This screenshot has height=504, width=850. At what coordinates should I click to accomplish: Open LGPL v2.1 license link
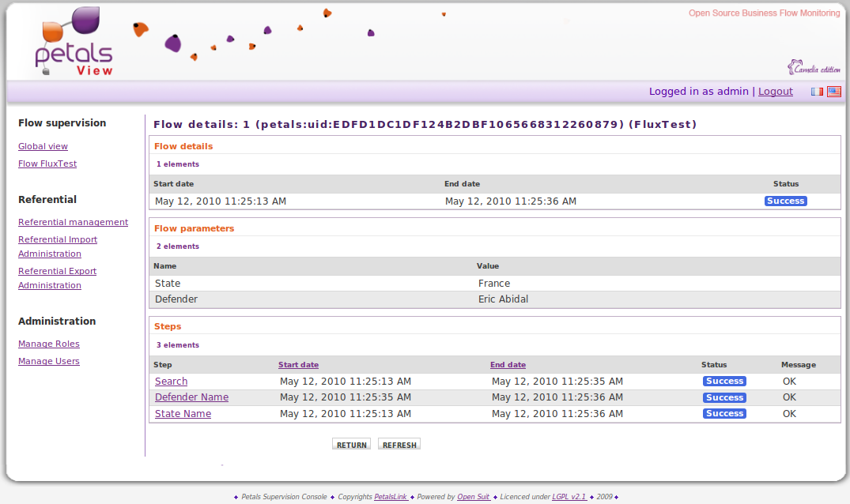click(x=569, y=497)
